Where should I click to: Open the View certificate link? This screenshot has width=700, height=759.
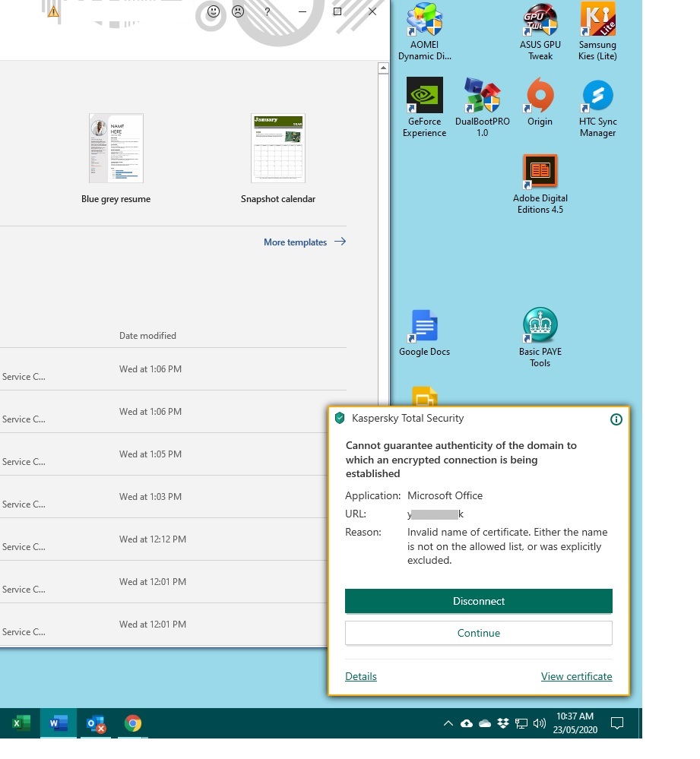point(576,676)
